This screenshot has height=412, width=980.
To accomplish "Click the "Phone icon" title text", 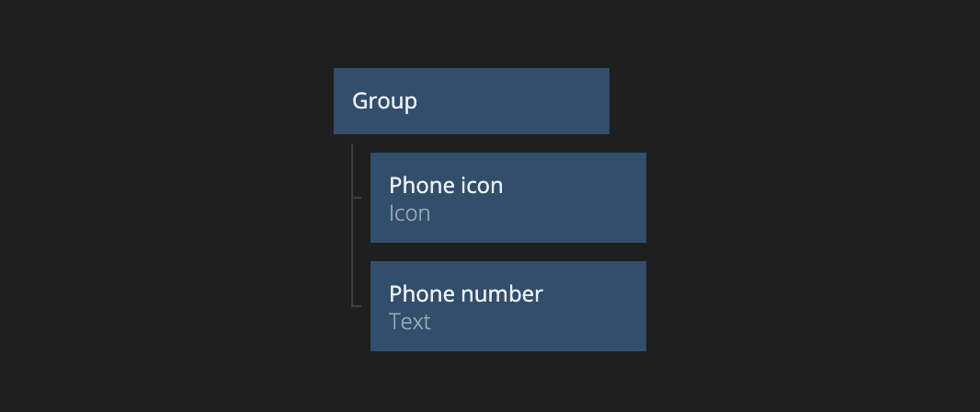I will point(446,186).
